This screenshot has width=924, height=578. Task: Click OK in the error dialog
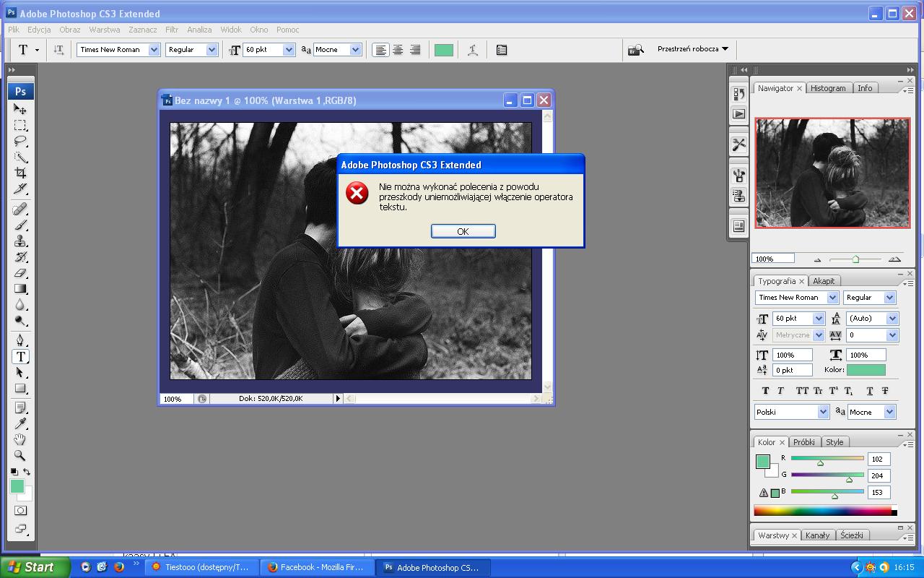(x=463, y=231)
